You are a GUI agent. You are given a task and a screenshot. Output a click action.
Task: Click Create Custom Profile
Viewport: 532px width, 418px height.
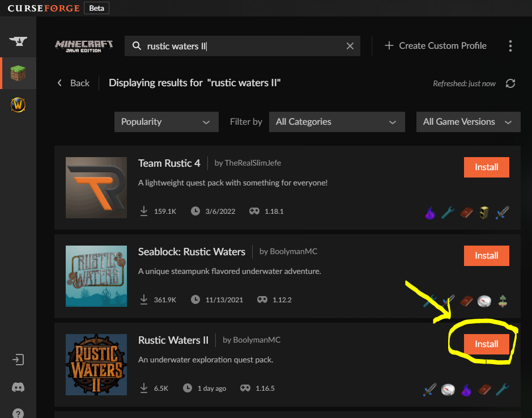[x=436, y=45]
